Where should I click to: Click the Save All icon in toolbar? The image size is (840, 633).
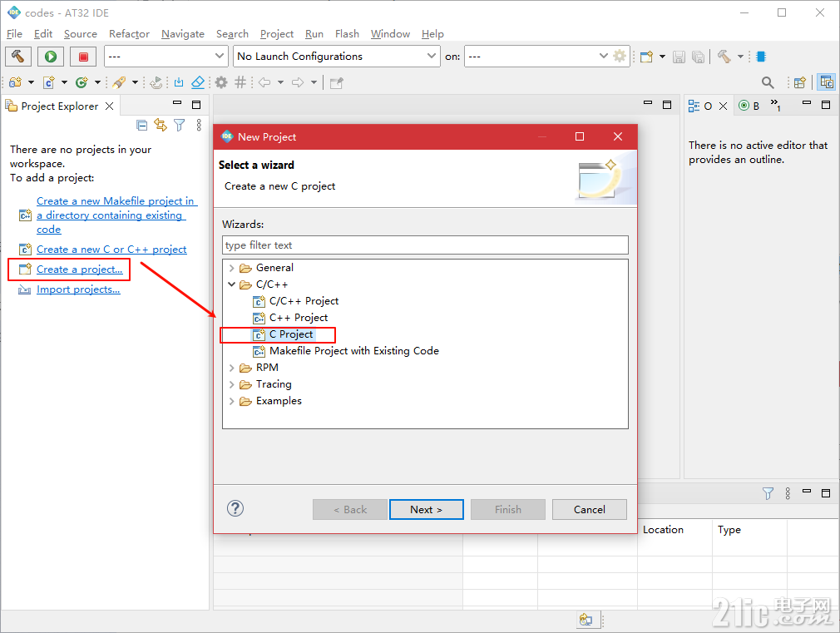click(698, 57)
